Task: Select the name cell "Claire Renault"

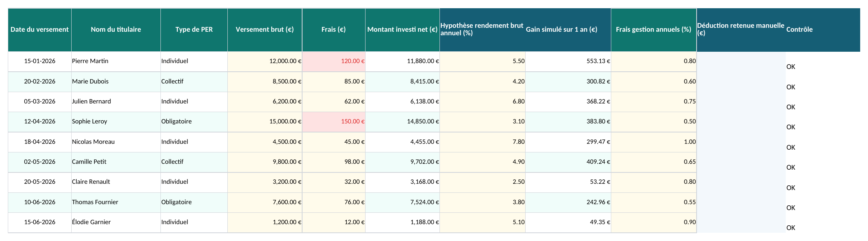Action: pyautogui.click(x=116, y=182)
